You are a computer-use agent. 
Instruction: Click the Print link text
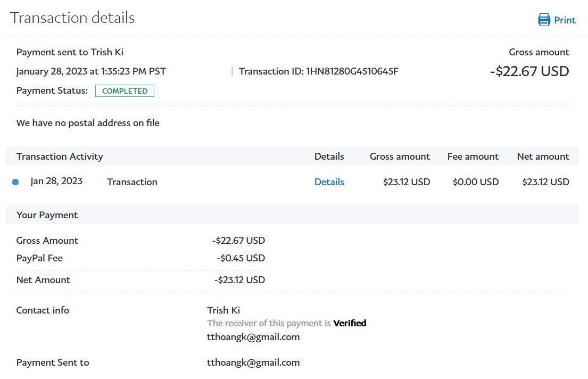coord(565,20)
